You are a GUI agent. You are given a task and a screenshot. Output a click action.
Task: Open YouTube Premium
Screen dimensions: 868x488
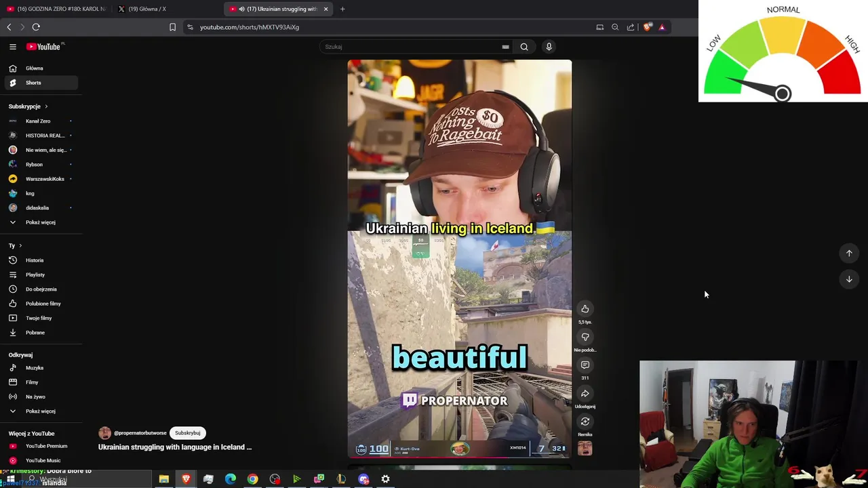(x=41, y=446)
